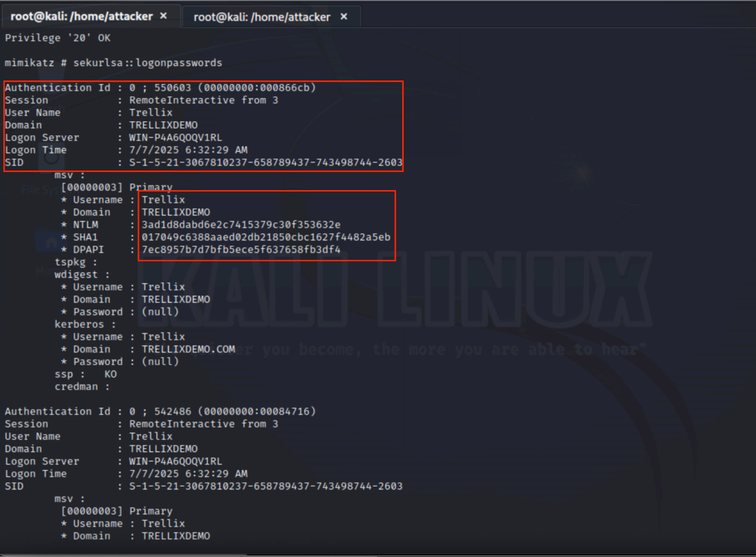The height and width of the screenshot is (557, 756).
Task: Click the SID value in first highlighted block
Action: tap(265, 162)
